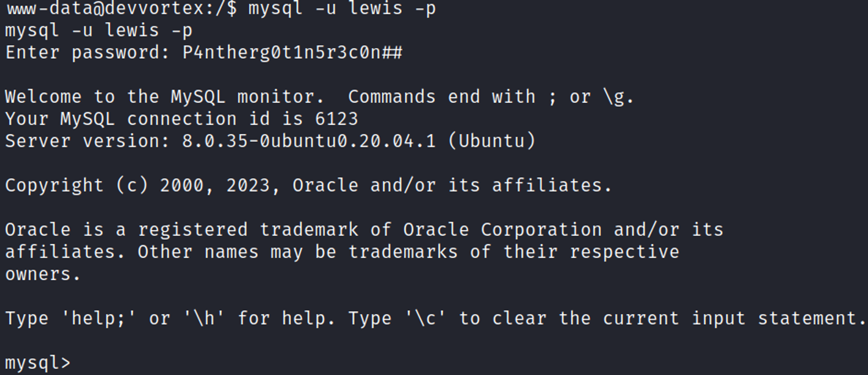868x375 pixels.
Task: Click the word 'owners.'
Action: (x=43, y=274)
